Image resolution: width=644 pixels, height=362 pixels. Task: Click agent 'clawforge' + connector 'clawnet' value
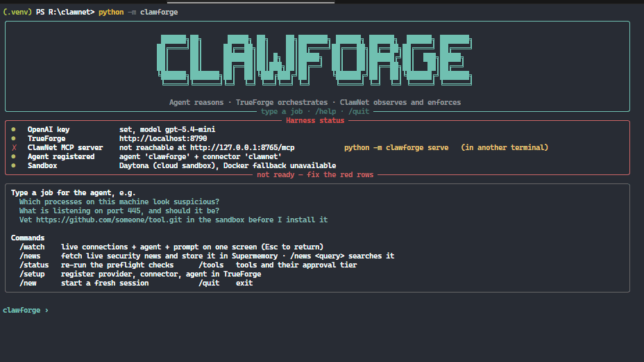click(201, 156)
